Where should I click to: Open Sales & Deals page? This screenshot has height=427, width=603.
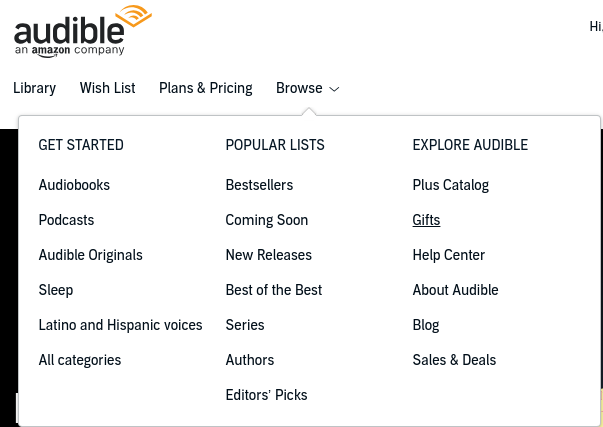coord(454,360)
